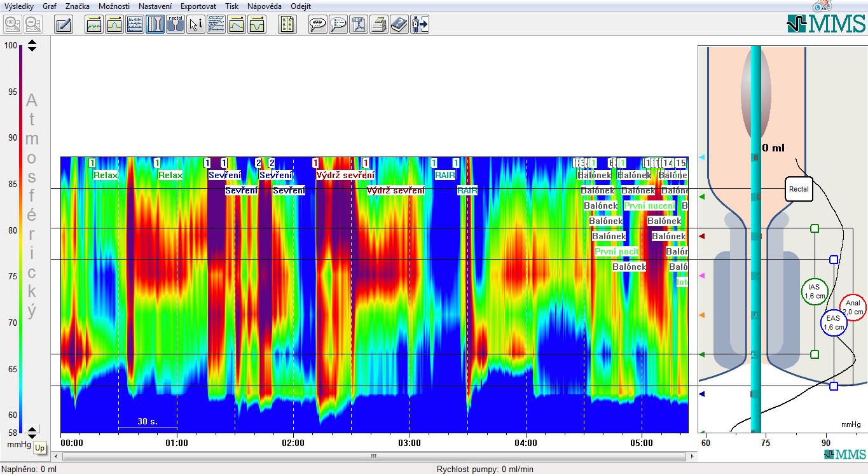Click the První pocit marker label
The height and width of the screenshot is (474, 868).
(616, 252)
